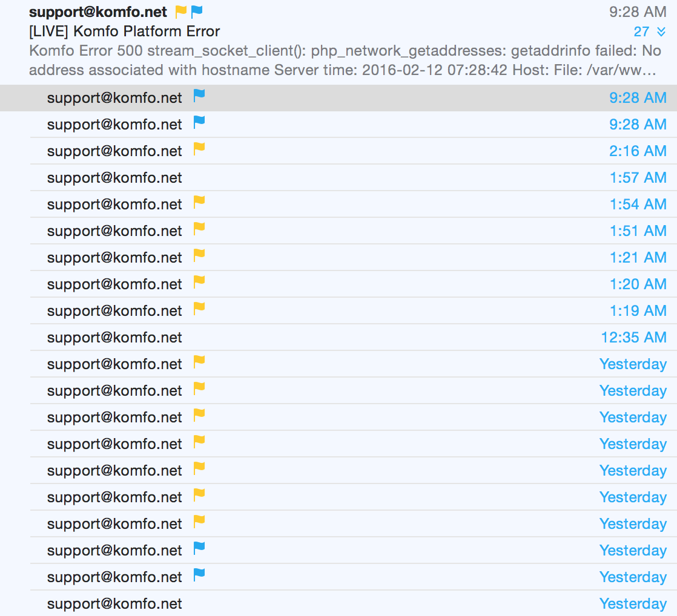Click the yellow flag on the 1:20 AM message
This screenshot has width=677, height=616.
pyautogui.click(x=199, y=283)
